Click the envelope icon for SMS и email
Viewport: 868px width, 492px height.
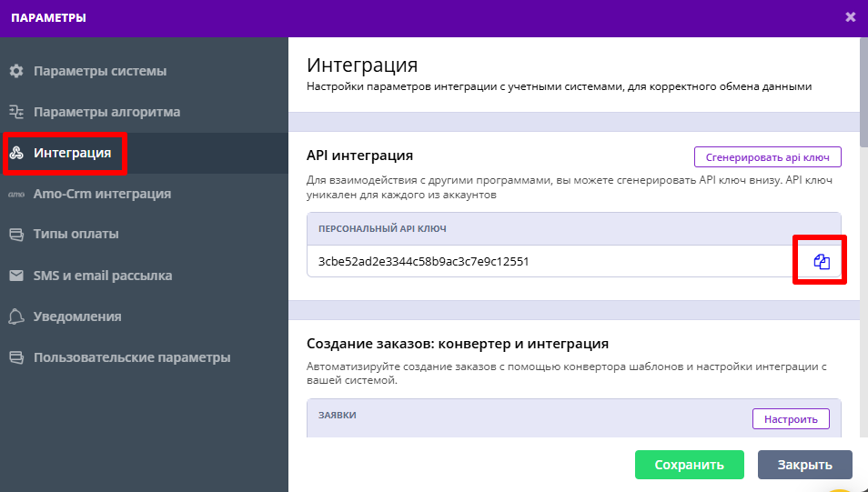pos(15,276)
